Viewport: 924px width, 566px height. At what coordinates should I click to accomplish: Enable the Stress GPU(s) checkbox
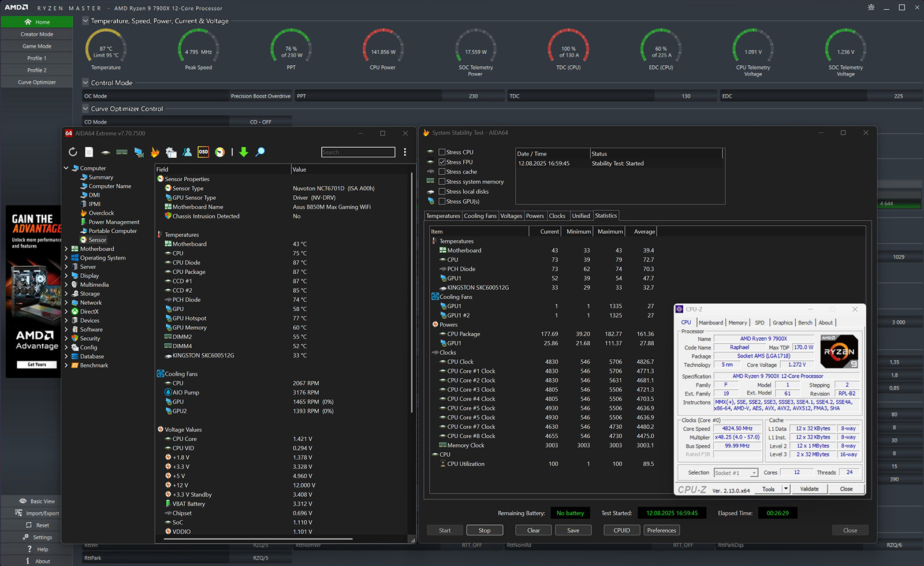[x=442, y=202]
